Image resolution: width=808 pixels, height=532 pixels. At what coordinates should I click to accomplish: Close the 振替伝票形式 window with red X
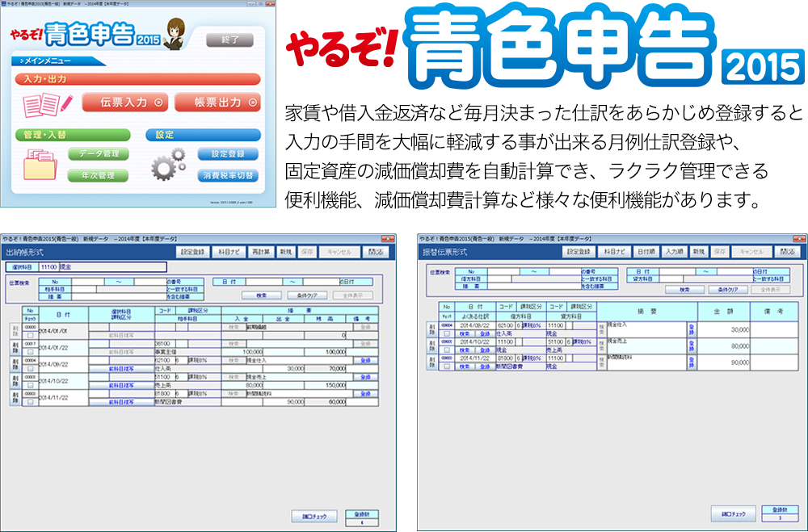click(x=799, y=238)
